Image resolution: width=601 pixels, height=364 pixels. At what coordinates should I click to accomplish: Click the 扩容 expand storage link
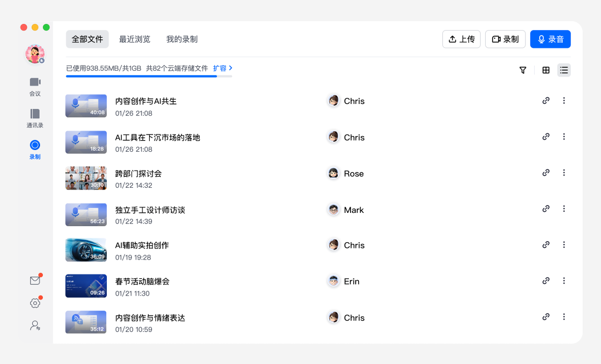tap(223, 68)
